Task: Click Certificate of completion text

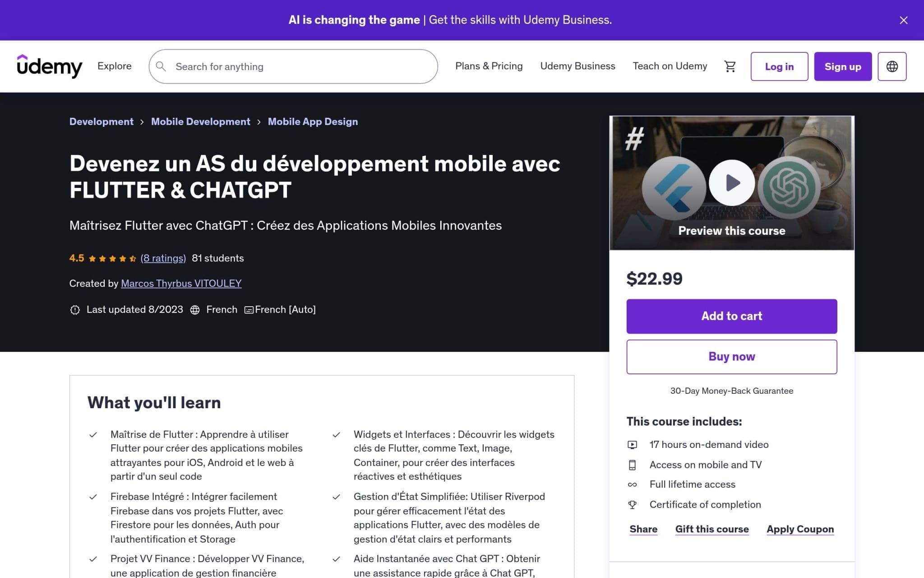Action: tap(705, 505)
